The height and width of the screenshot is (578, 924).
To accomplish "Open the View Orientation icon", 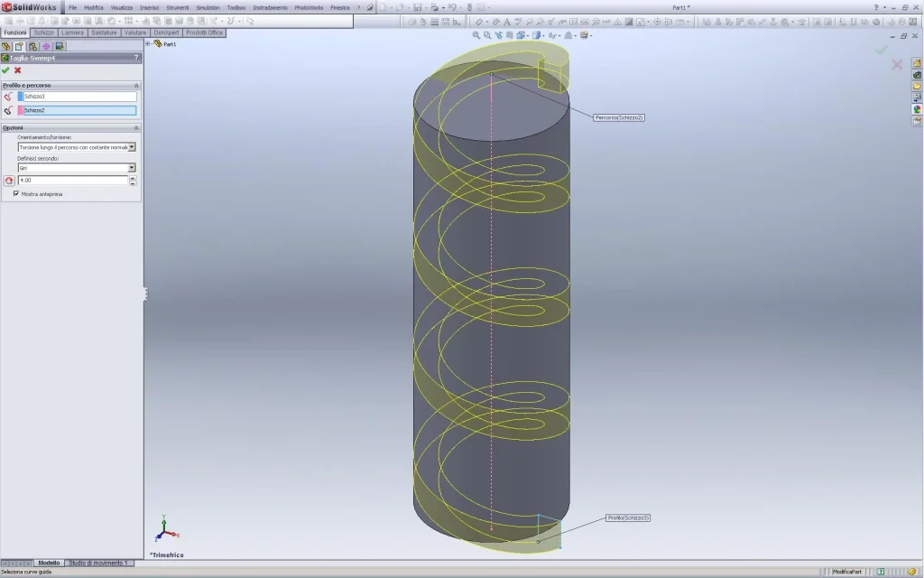I will click(521, 35).
